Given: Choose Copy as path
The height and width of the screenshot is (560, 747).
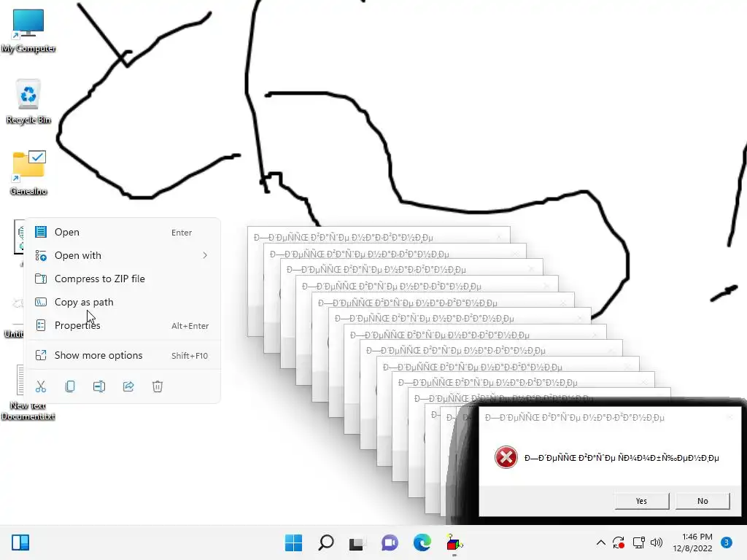Looking at the screenshot, I should (x=123, y=302).
